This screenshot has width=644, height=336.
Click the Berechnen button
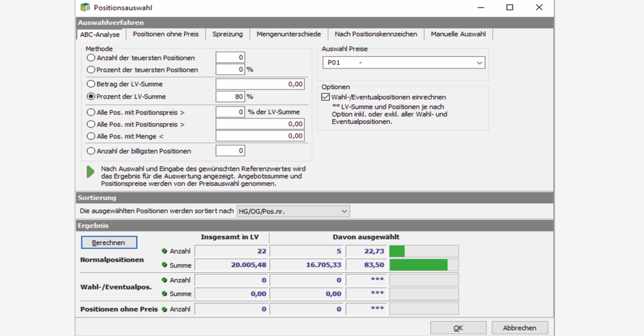click(109, 242)
